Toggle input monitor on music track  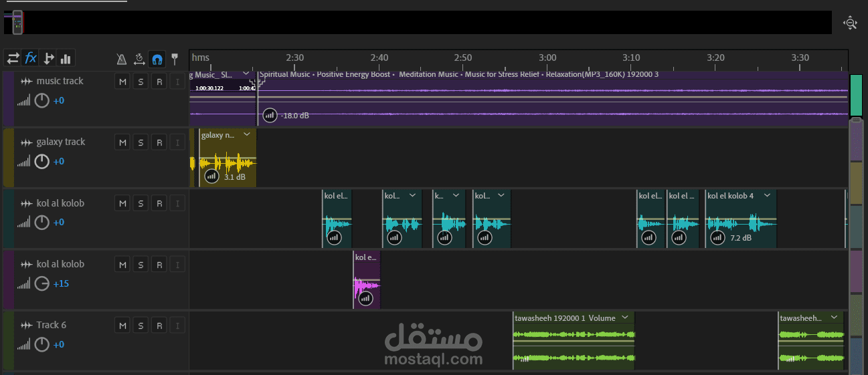tap(177, 82)
